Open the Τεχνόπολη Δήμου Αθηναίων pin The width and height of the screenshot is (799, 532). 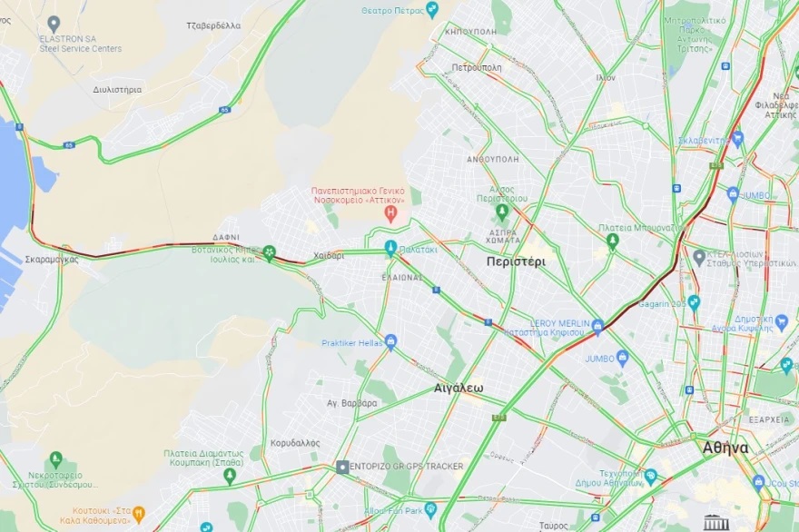tap(650, 478)
